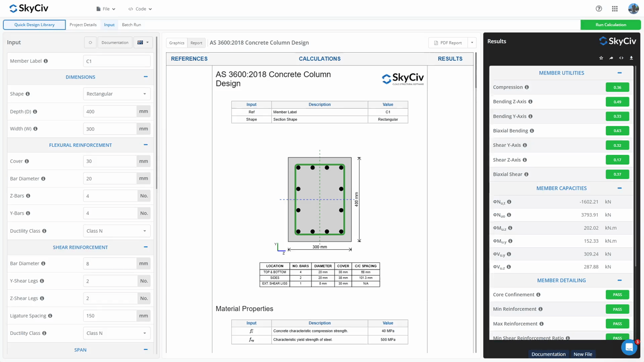
Task: Click info icon next to Biaxial Shear
Action: pyautogui.click(x=526, y=174)
